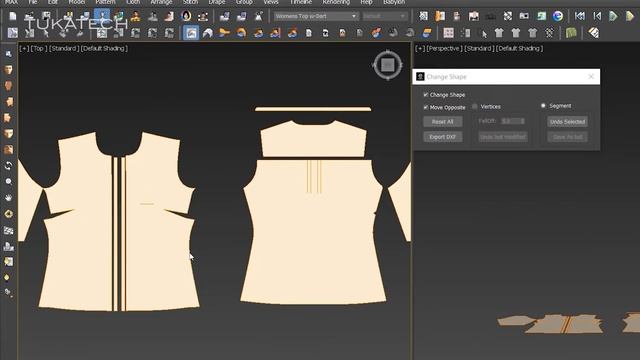Open the Timeline menu

click(x=300, y=2)
